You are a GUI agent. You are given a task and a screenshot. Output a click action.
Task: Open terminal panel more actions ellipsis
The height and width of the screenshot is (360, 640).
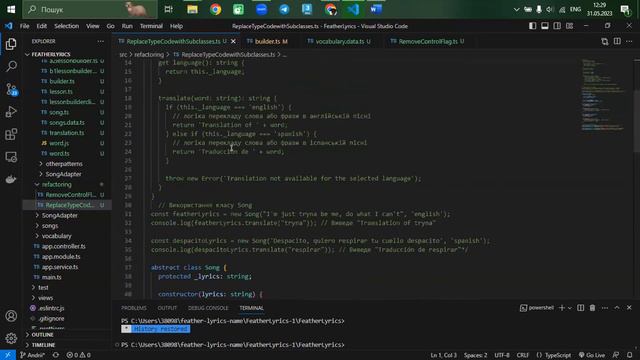tap(604, 308)
